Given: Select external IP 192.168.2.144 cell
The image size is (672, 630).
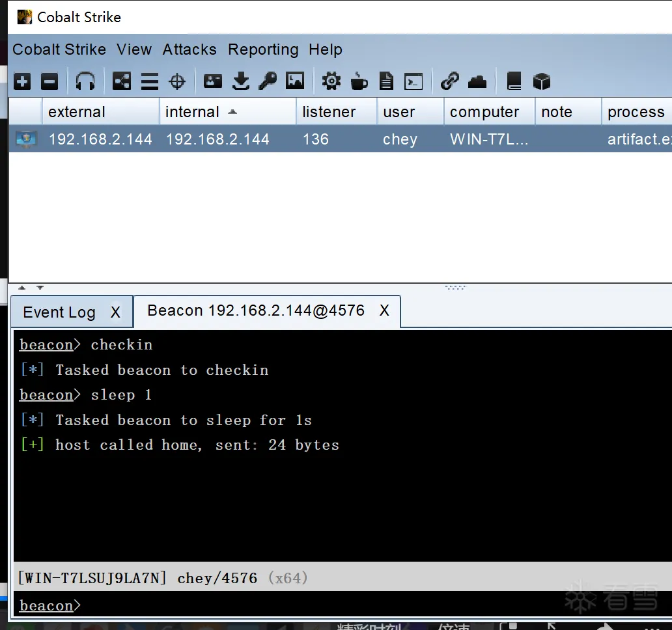Looking at the screenshot, I should tap(100, 139).
